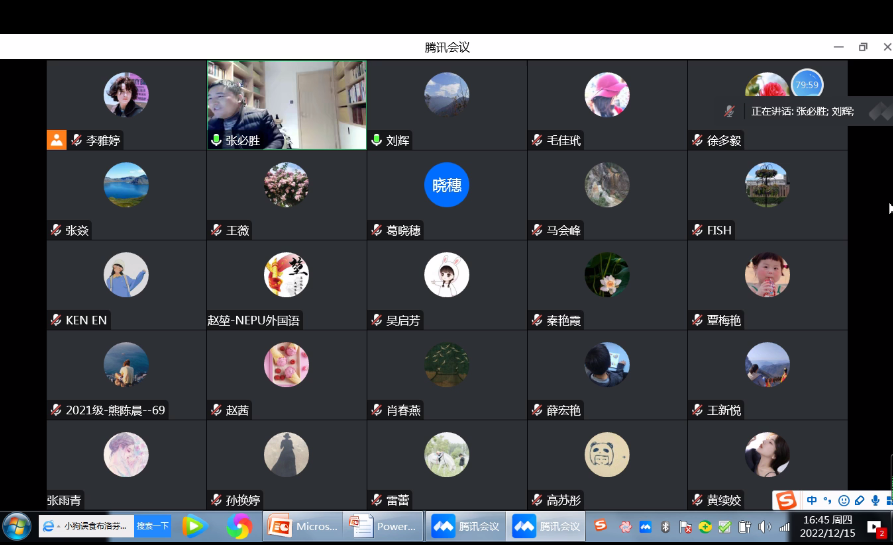Click the blue 晓穗 avatar circle
This screenshot has width=893, height=545.
tap(447, 185)
